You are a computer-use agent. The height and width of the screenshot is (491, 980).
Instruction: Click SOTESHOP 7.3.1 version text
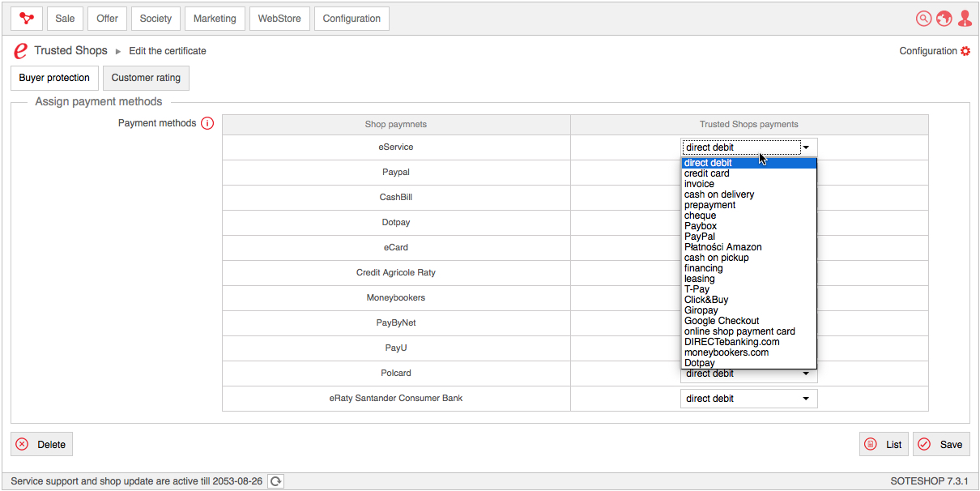(929, 481)
